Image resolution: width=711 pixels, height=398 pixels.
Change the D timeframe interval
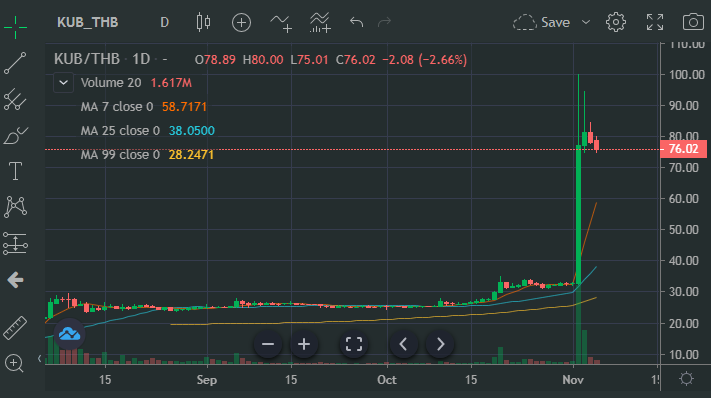[165, 22]
